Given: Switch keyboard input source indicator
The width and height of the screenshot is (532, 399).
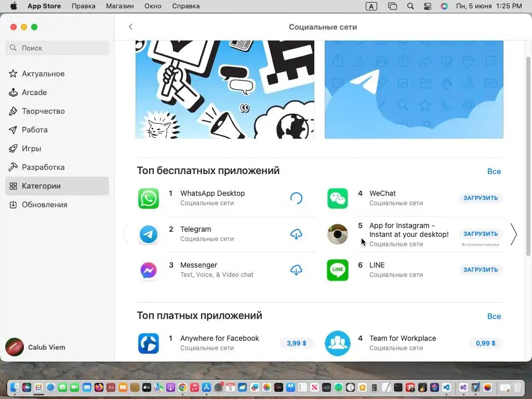Looking at the screenshot, I should tap(371, 6).
